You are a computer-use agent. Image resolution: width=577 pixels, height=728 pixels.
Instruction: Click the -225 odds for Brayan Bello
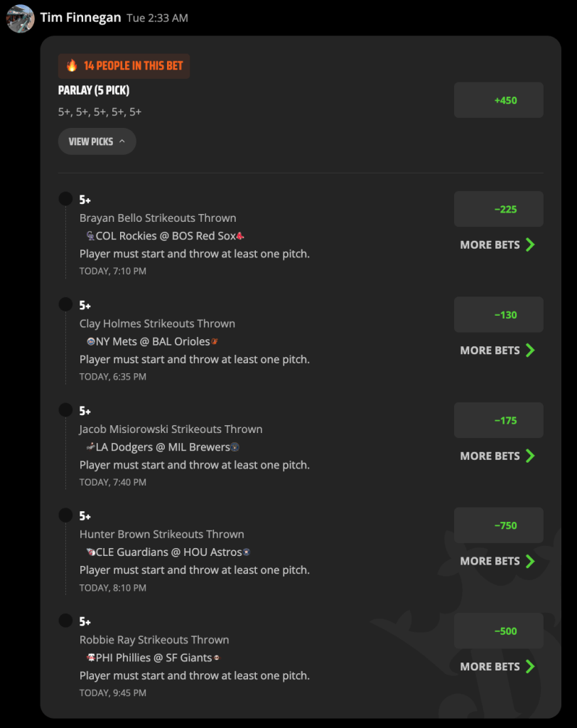pos(499,209)
